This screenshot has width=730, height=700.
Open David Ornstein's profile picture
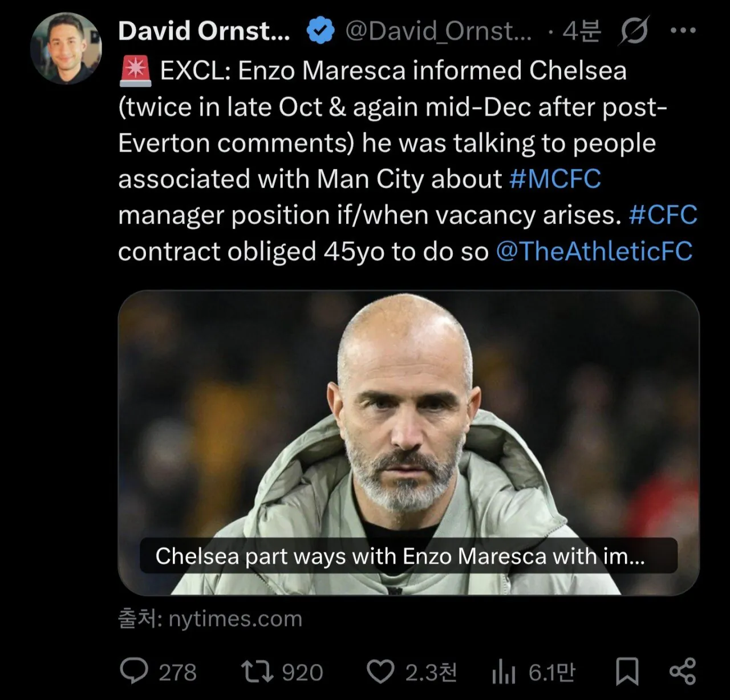tap(66, 48)
